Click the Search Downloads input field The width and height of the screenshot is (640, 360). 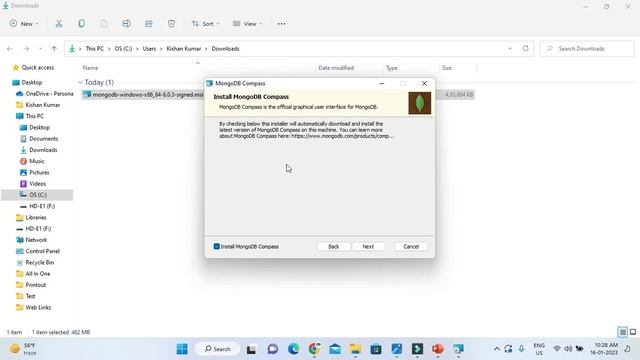click(x=587, y=49)
